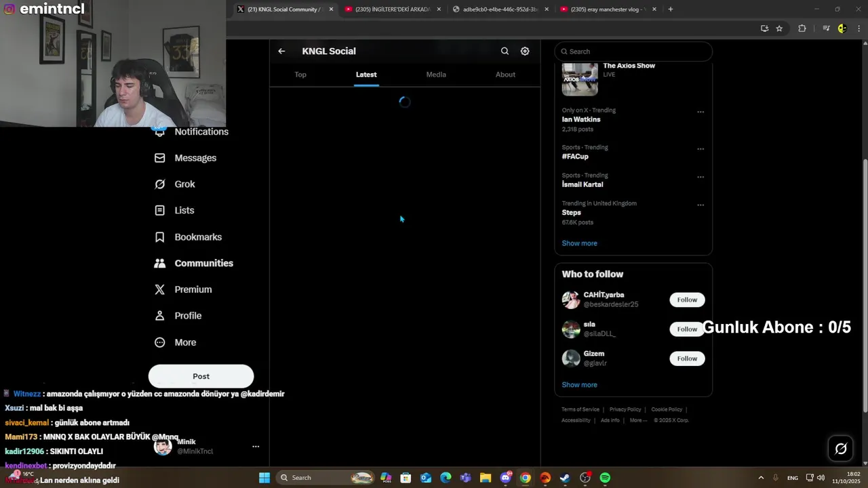Open community search magnifier icon
The height and width of the screenshot is (488, 868).
[505, 51]
